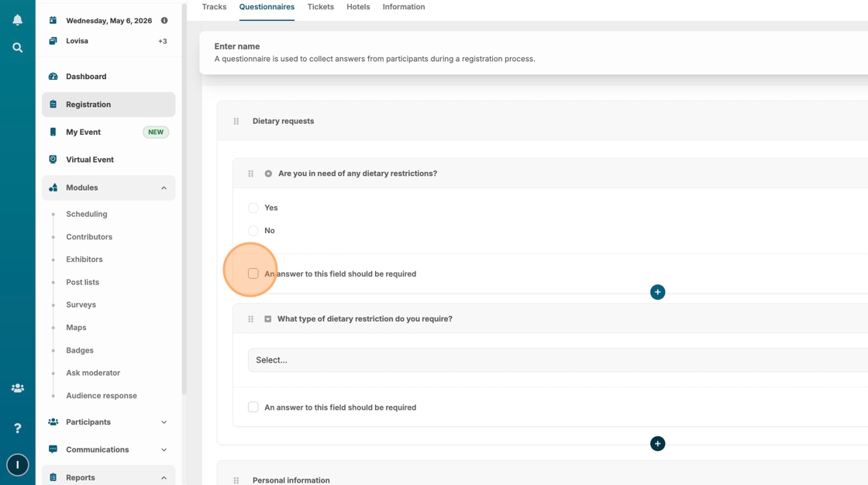Image resolution: width=868 pixels, height=485 pixels.
Task: Go to Badges module
Action: point(80,350)
